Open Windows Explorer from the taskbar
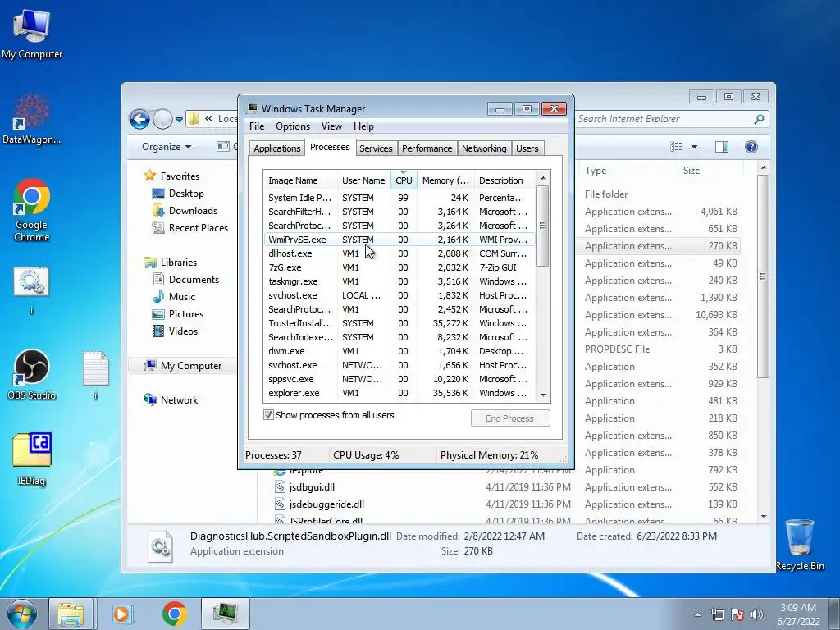The height and width of the screenshot is (630, 840). [71, 614]
